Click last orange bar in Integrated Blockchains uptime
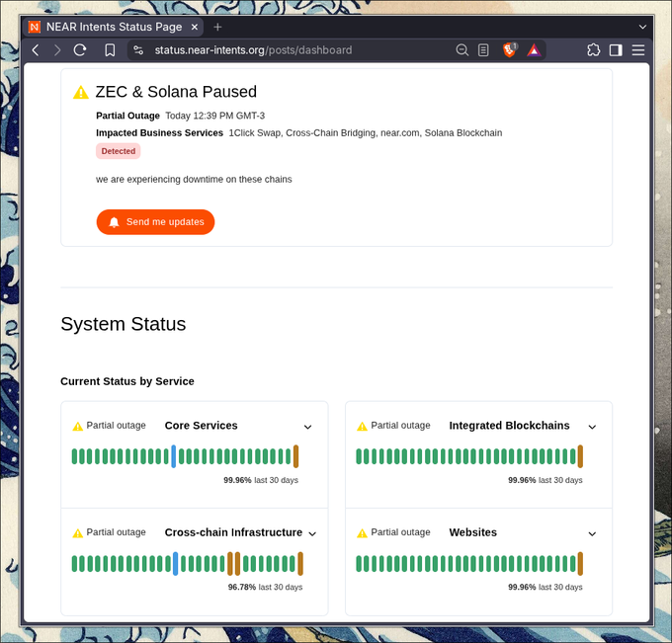The width and height of the screenshot is (672, 643). 580,456
